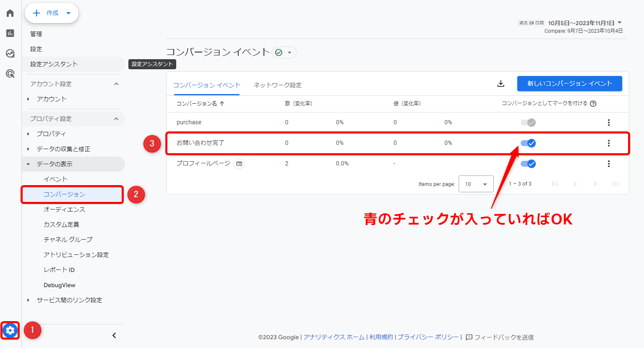Toggle conversion switch for プロフィールページ
This screenshot has width=644, height=348.
(528, 164)
